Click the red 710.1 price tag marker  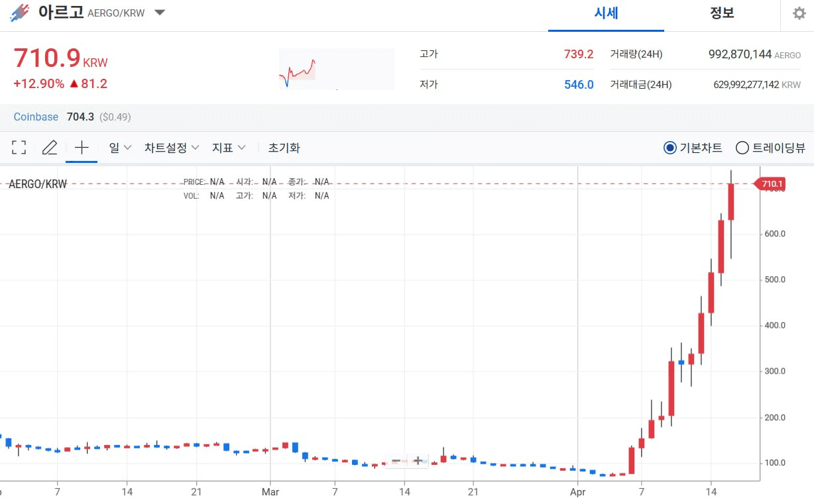coord(772,184)
